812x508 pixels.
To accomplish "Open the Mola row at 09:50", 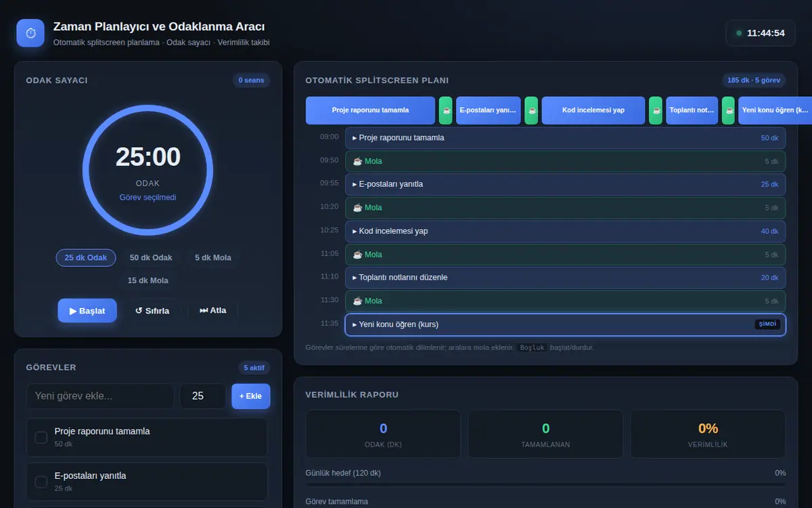I will 565,161.
